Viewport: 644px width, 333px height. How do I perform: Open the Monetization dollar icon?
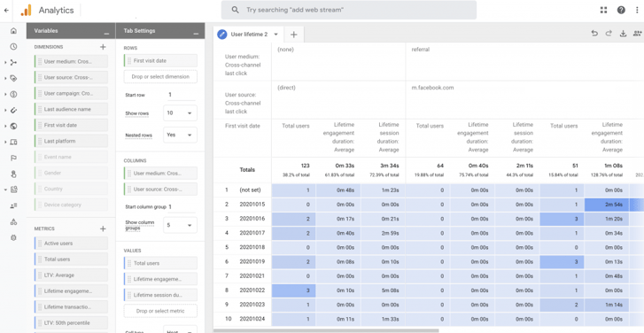[x=13, y=94]
